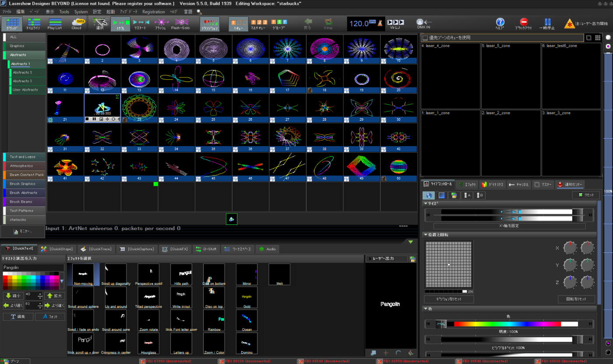Click the brightness 100% slider
Image resolution: width=613 pixels, height=364 pixels.
click(509, 339)
